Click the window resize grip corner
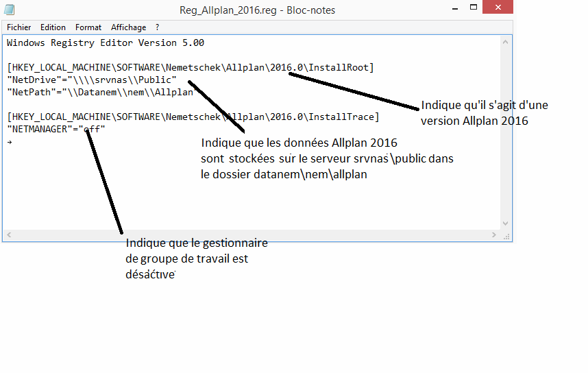 click(x=507, y=235)
